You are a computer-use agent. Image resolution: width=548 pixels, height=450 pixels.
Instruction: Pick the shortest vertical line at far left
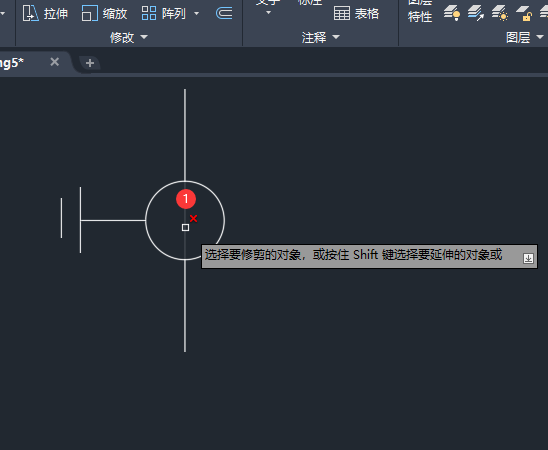click(62, 218)
